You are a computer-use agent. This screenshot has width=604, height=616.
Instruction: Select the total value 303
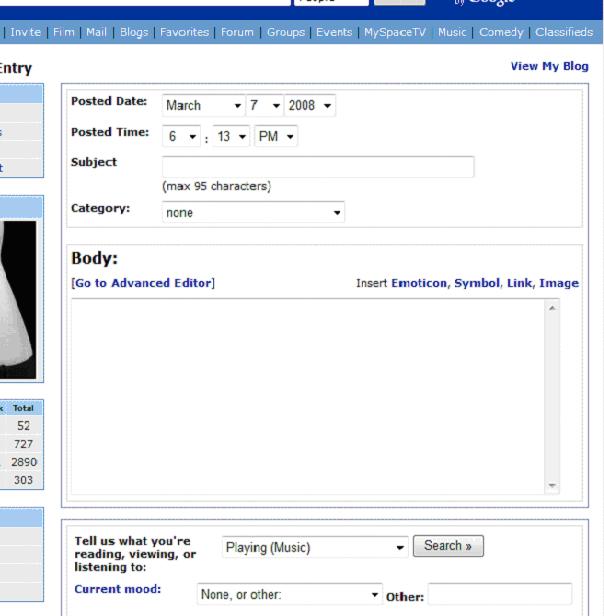point(23,480)
